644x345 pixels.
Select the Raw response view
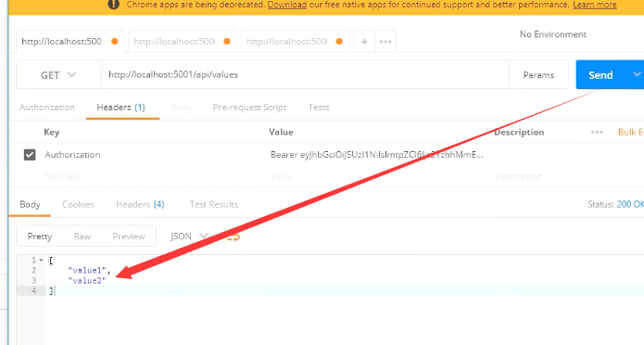[82, 236]
